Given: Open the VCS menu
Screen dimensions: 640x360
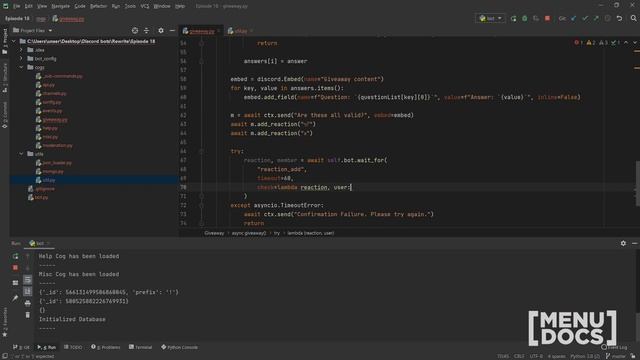Looking at the screenshot, I should 145,6.
